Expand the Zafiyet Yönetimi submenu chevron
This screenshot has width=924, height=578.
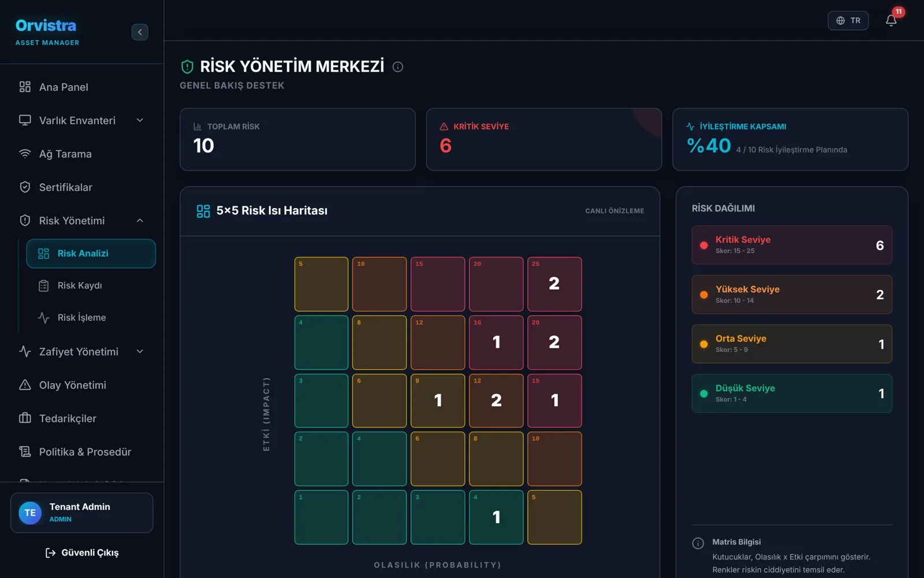coord(140,351)
